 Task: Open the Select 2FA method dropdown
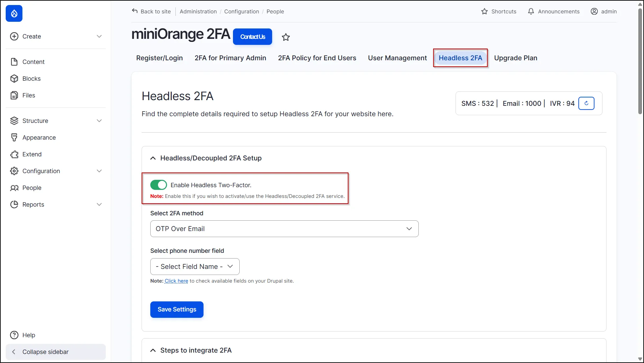[284, 229]
